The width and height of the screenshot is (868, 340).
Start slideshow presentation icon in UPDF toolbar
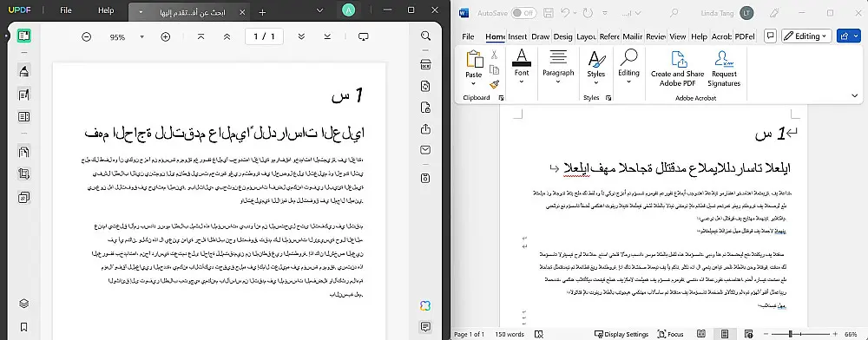(363, 36)
